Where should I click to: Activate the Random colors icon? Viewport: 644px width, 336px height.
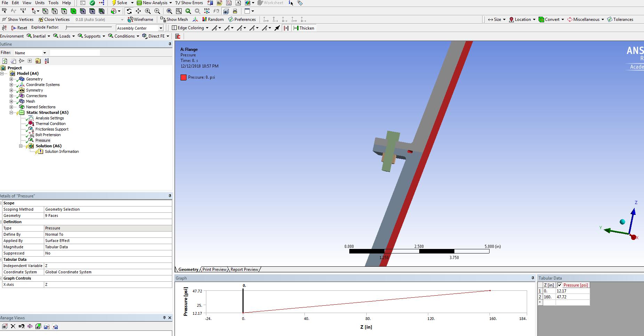[x=213, y=19]
